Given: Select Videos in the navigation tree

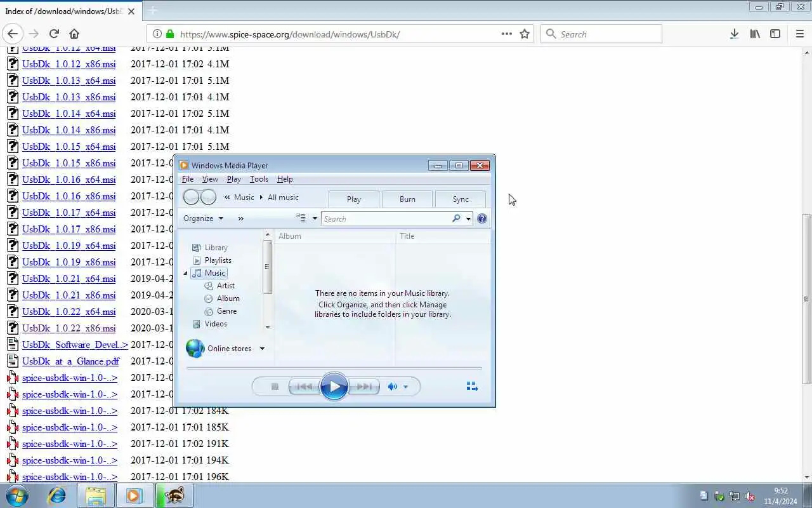Looking at the screenshot, I should tap(216, 324).
